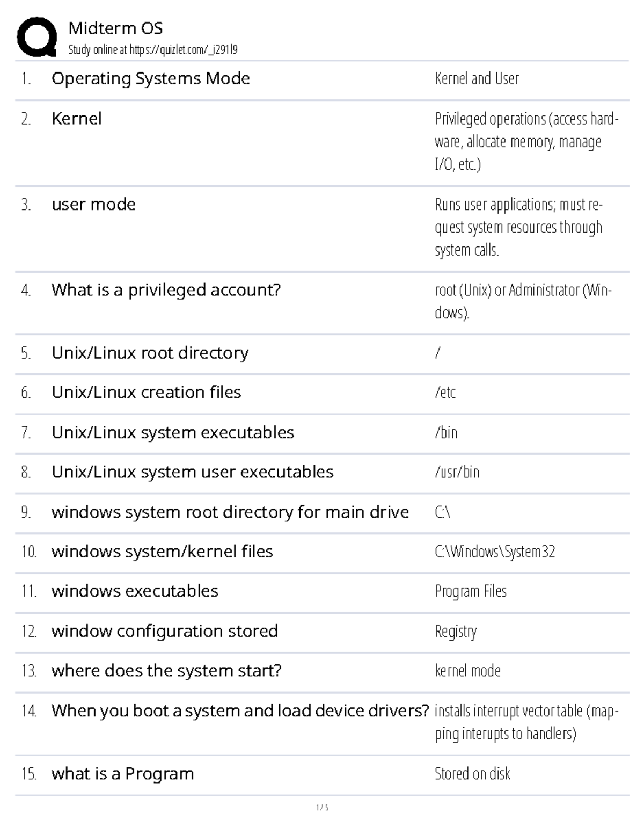This screenshot has width=644, height=834.
Task: Select the Registry definition text
Action: pos(456,631)
